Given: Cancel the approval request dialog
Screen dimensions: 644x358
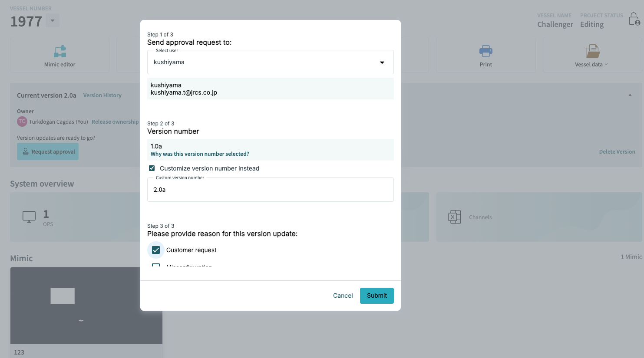Looking at the screenshot, I should [x=343, y=296].
